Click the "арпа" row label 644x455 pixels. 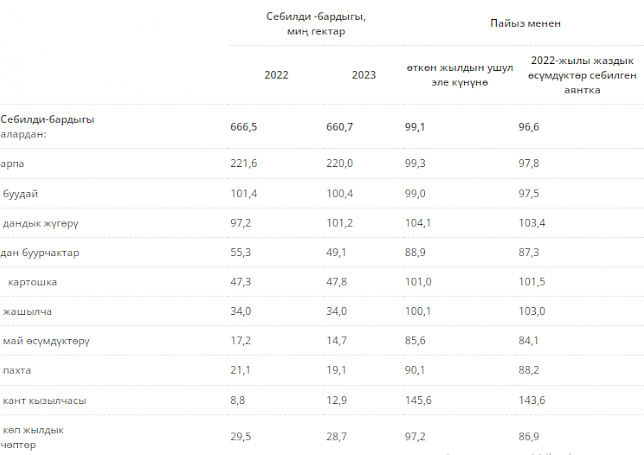13,163
